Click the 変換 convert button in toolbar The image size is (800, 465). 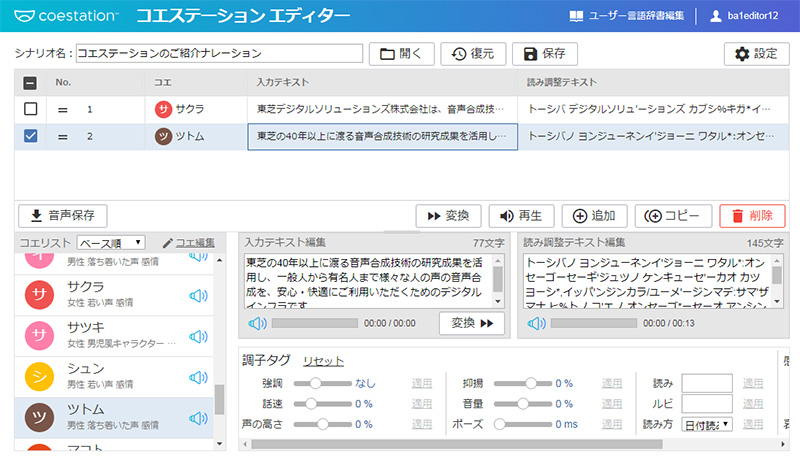pyautogui.click(x=448, y=216)
